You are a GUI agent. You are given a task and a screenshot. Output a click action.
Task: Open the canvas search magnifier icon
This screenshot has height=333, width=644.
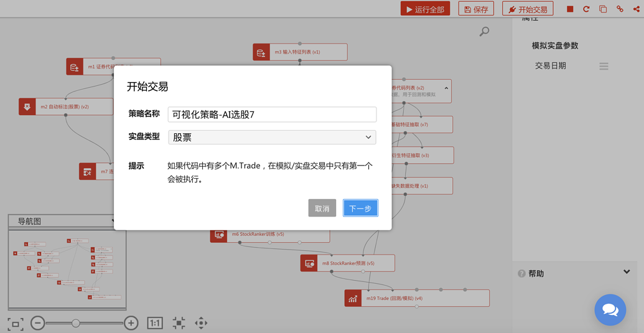[x=484, y=32]
